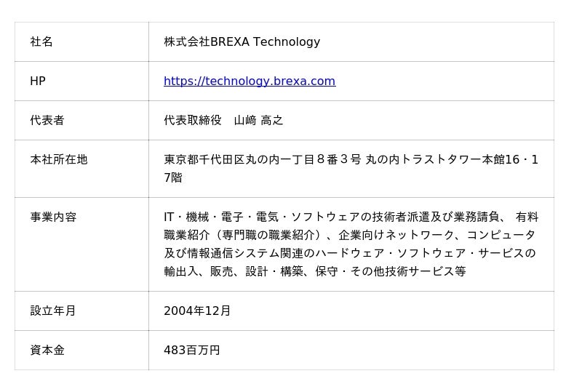Viewport: 582px width, 392px height.
Task: Click the 7階 text on address second line
Action: 173,178
